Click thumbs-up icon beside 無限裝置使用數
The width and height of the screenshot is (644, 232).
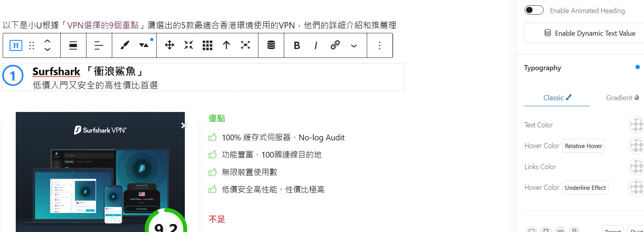pyautogui.click(x=212, y=172)
